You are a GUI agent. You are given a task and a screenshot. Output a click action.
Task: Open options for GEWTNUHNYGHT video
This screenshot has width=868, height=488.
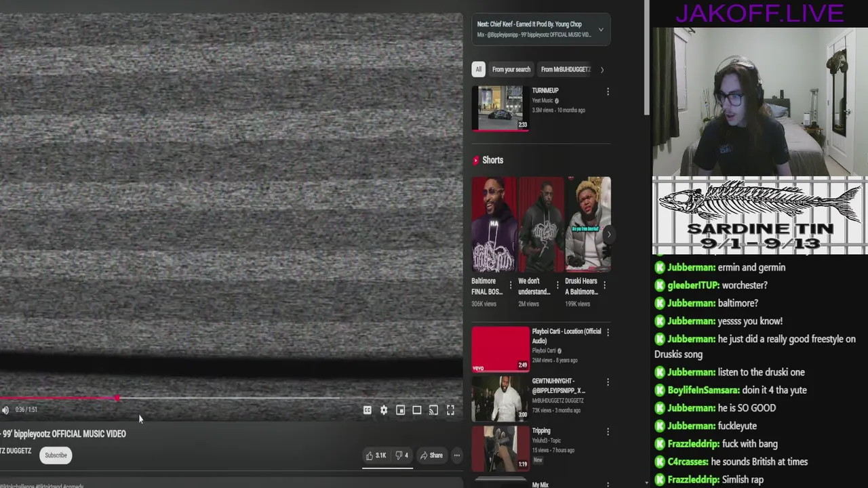coord(608,382)
